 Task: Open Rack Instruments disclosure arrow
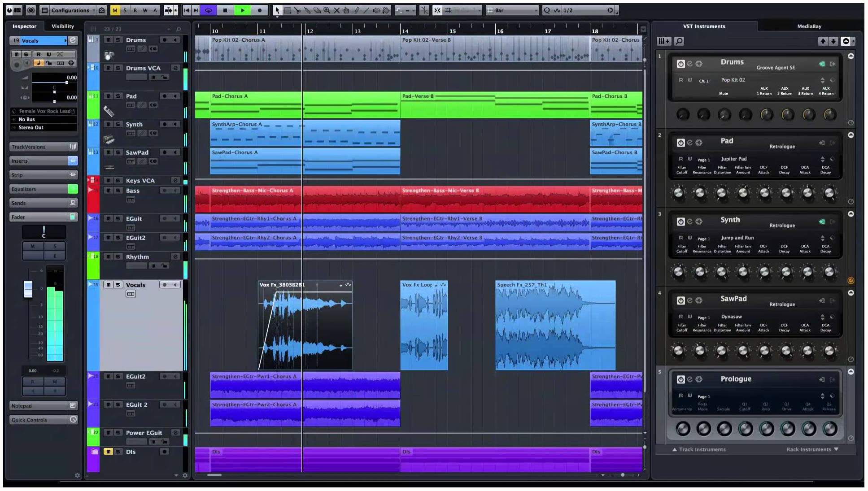(836, 449)
